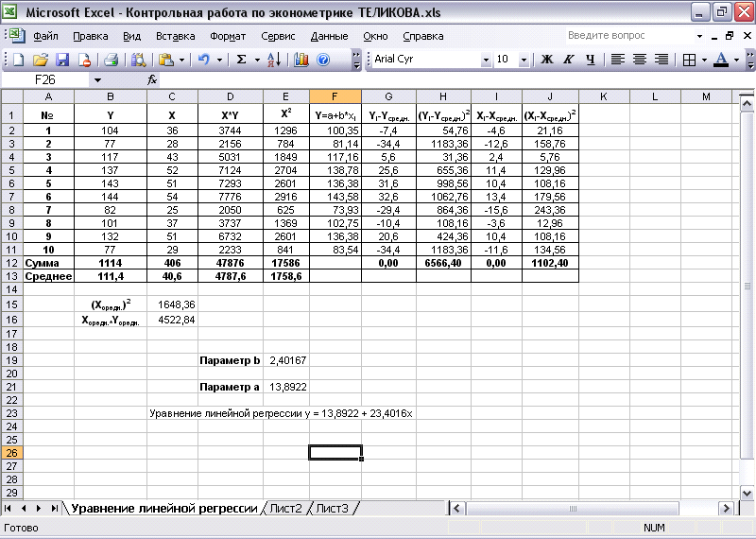
Task: Print the sheet using the printer icon
Action: pyautogui.click(x=111, y=60)
